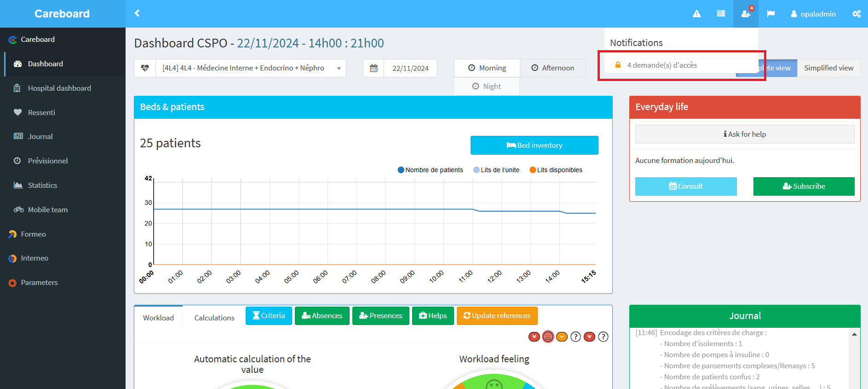Click the date field 22/11/2024
The height and width of the screenshot is (389, 868).
click(410, 68)
